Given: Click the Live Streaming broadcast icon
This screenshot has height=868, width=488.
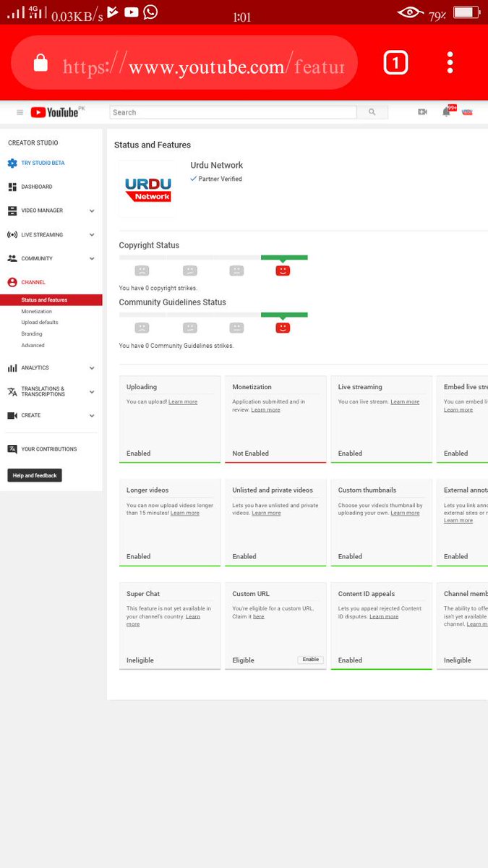Looking at the screenshot, I should pyautogui.click(x=12, y=235).
